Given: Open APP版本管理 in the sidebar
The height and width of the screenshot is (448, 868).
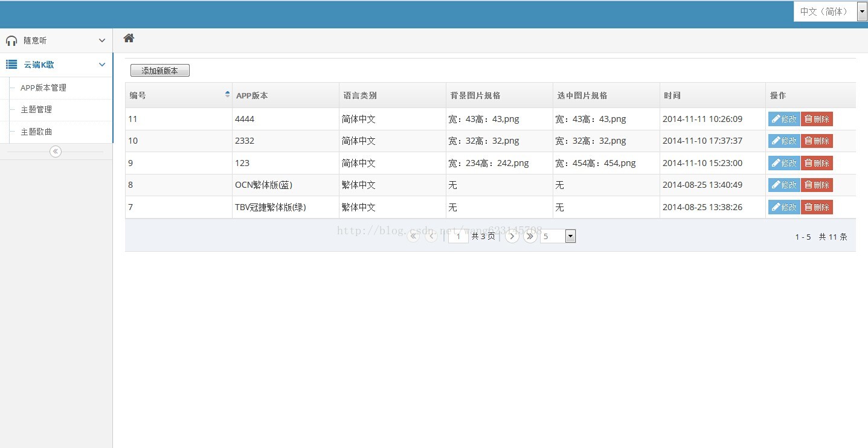Looking at the screenshot, I should [43, 88].
